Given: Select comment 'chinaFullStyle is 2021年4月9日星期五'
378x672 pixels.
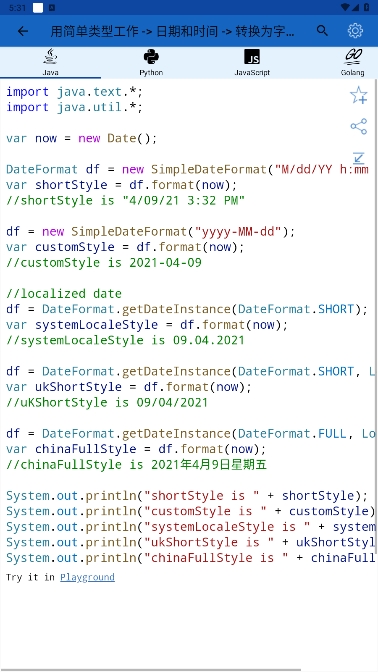Looking at the screenshot, I should coord(136,465).
